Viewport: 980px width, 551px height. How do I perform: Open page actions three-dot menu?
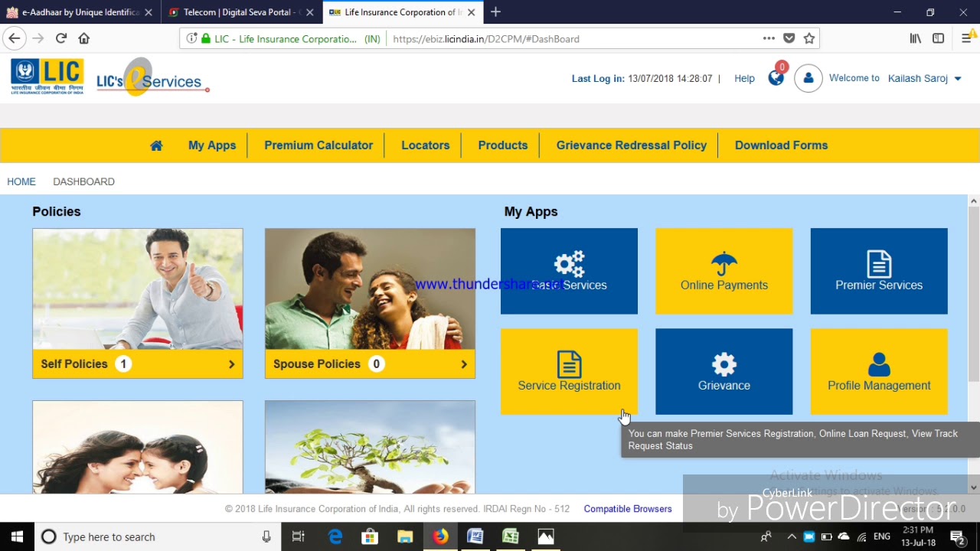[769, 38]
